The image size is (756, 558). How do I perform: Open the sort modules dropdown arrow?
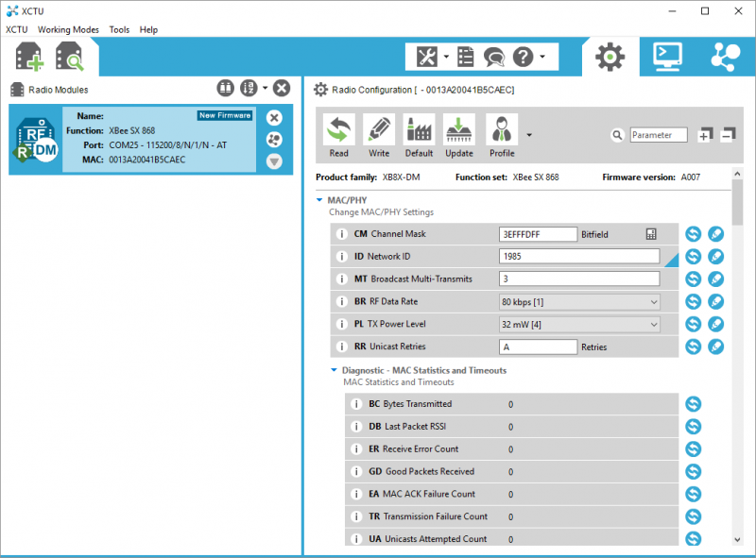coord(266,88)
